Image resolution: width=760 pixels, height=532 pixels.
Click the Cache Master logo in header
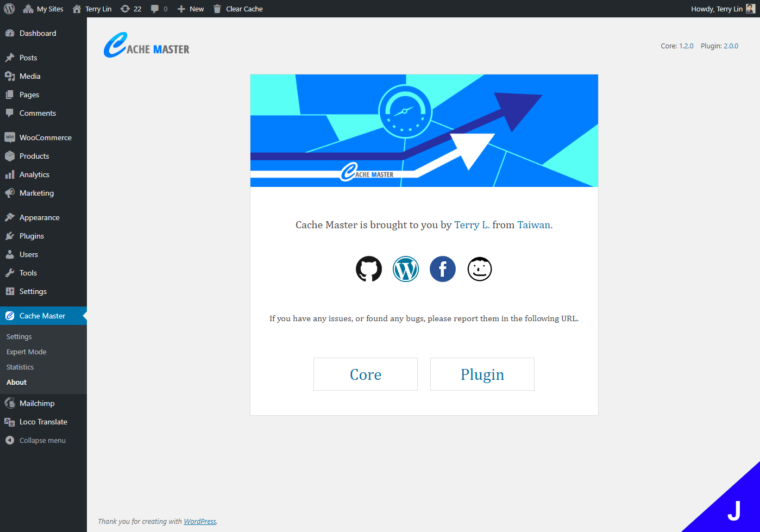(147, 45)
